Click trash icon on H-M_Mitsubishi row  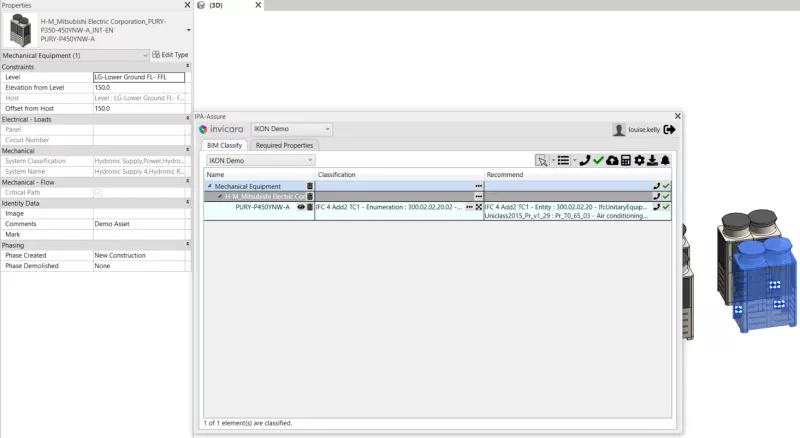(310, 197)
